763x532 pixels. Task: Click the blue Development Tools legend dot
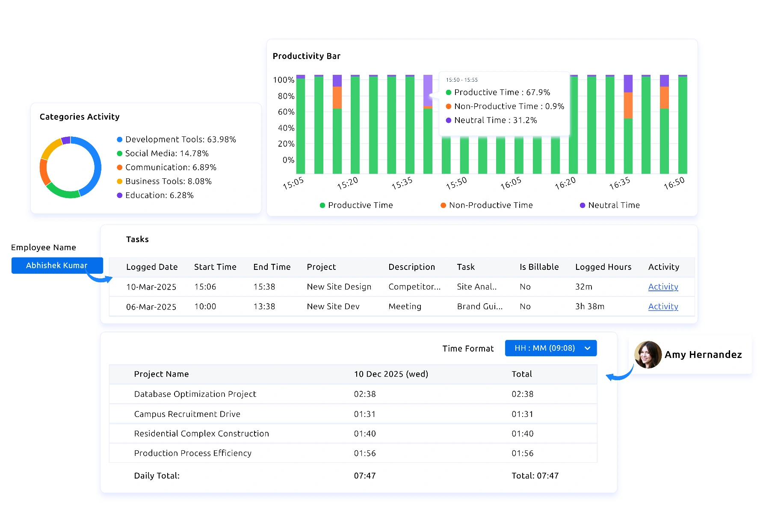click(x=120, y=139)
